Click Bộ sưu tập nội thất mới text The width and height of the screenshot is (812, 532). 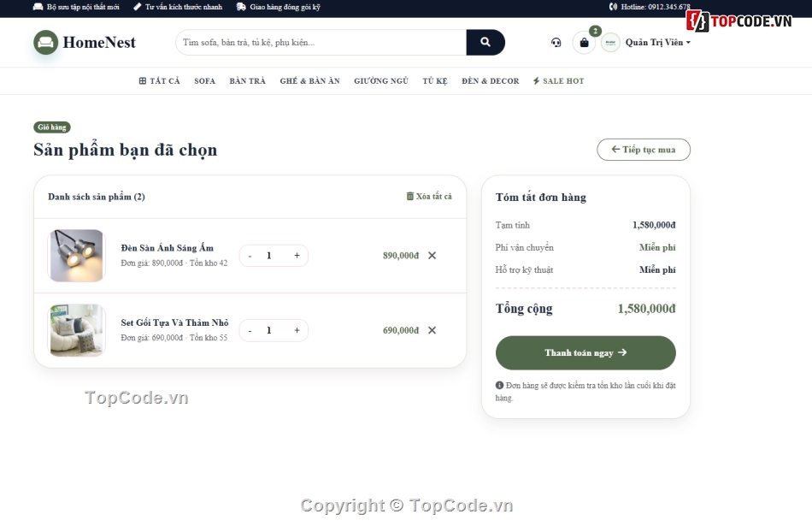point(83,7)
